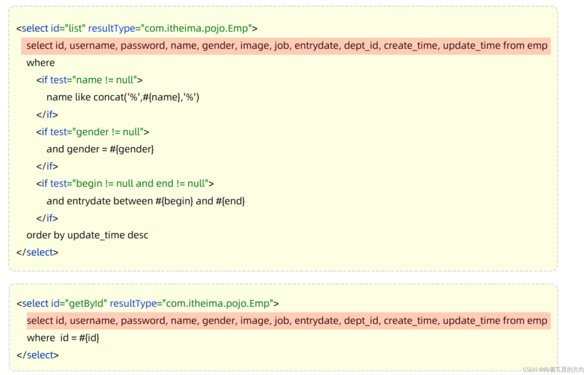The height and width of the screenshot is (375, 588).
Task: Click 'order by update_time desc' line
Action: [87, 235]
